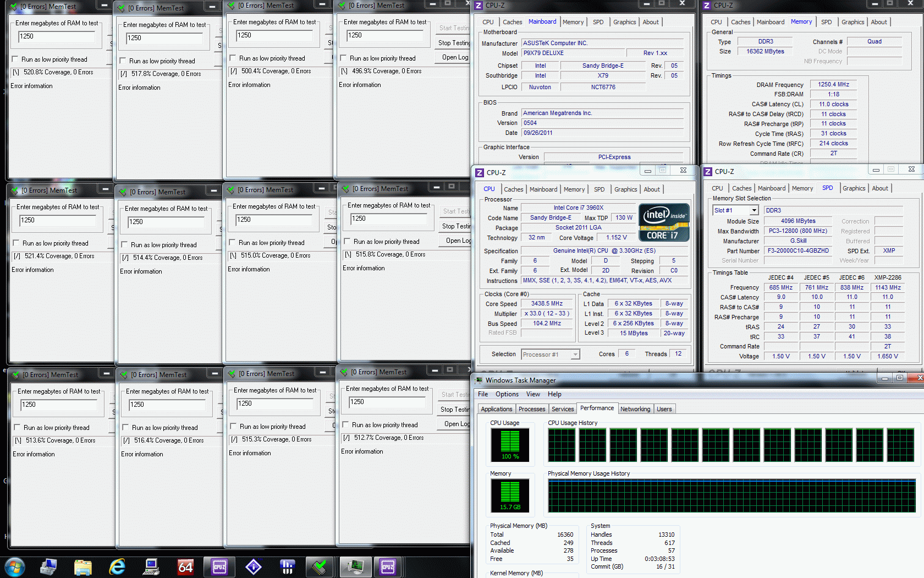Open log in the 515.8% coverage MemTest window
924x578 pixels.
point(457,241)
